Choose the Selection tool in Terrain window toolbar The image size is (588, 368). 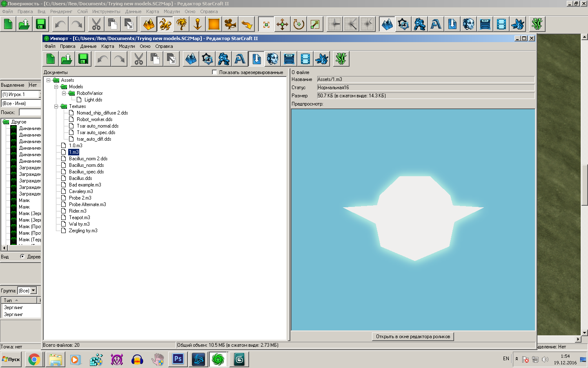266,25
